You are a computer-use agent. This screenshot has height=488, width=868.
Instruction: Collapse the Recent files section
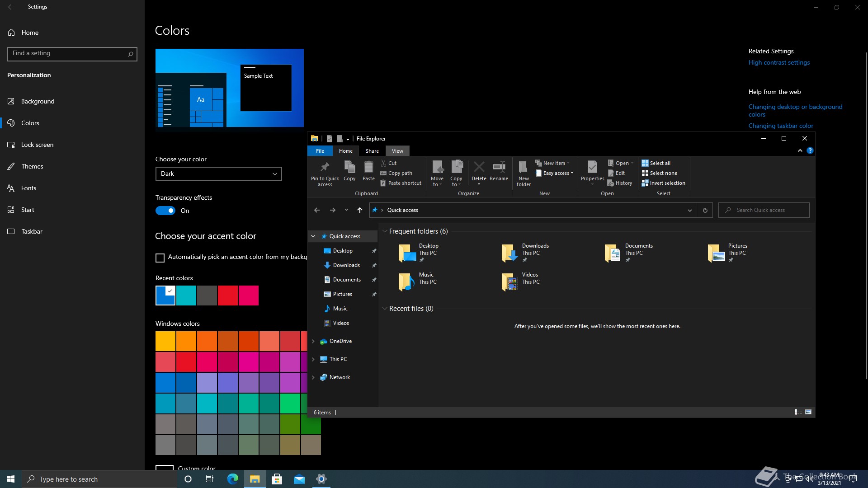(385, 309)
